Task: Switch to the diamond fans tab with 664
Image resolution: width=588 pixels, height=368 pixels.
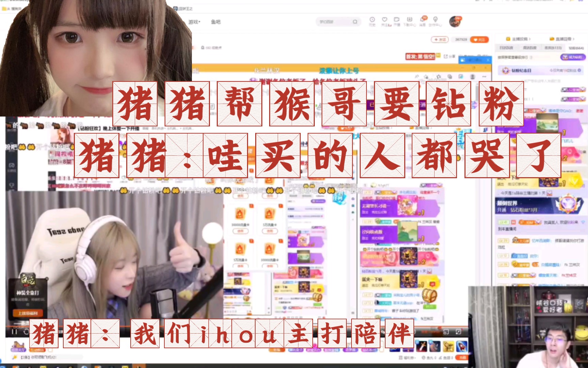Action: [576, 48]
